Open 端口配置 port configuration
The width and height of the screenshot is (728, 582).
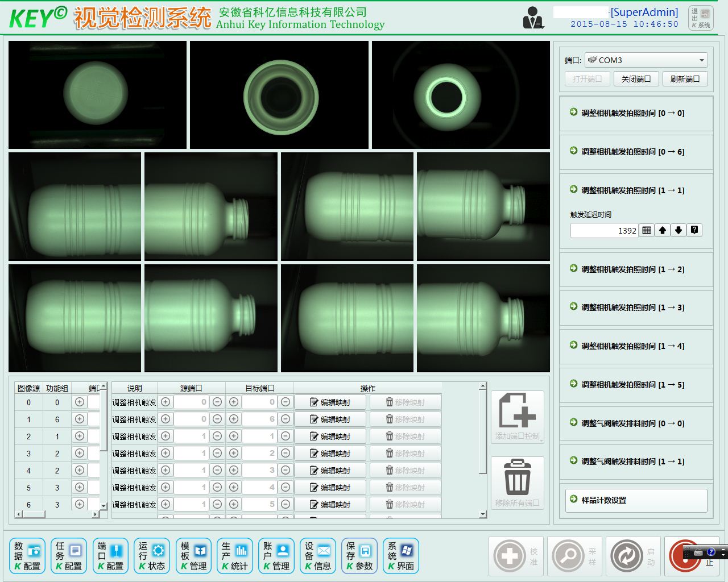coord(110,556)
